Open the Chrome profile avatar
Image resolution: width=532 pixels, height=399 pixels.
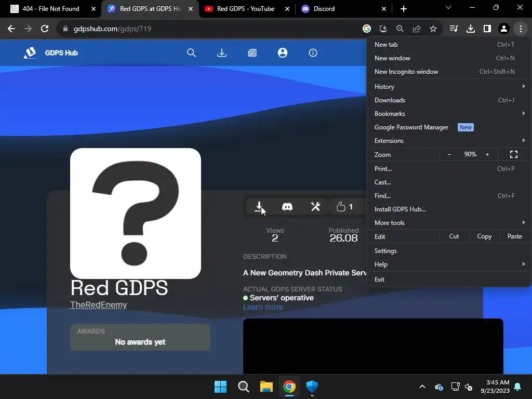tap(504, 29)
